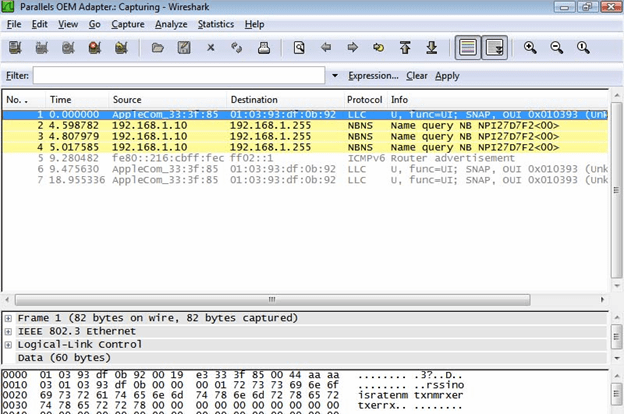Sort by Destination column header
This screenshot has width=625, height=415.
pos(285,100)
